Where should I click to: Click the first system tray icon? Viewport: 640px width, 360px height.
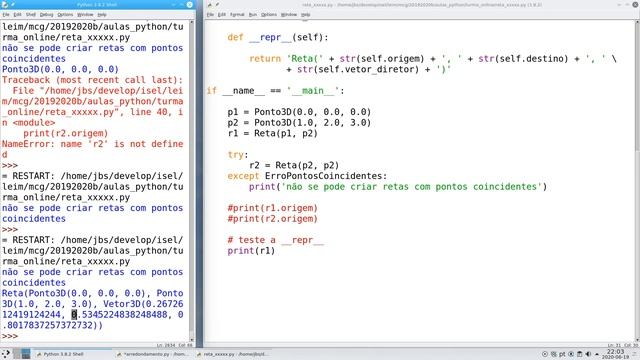coord(545,354)
